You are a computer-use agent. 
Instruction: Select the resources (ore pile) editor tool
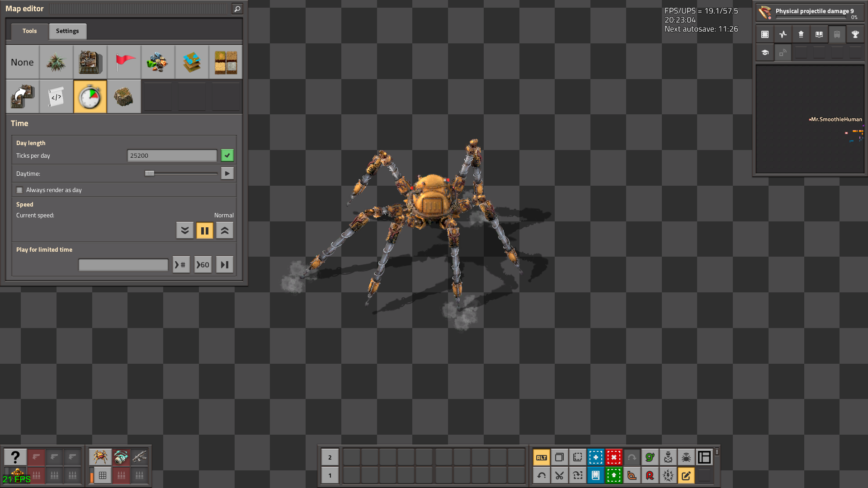click(x=158, y=62)
